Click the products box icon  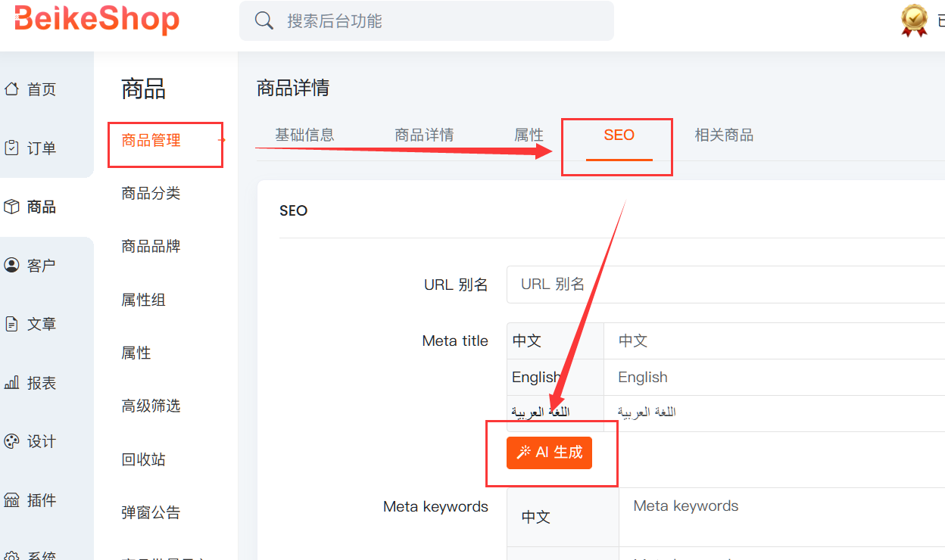pyautogui.click(x=11, y=207)
